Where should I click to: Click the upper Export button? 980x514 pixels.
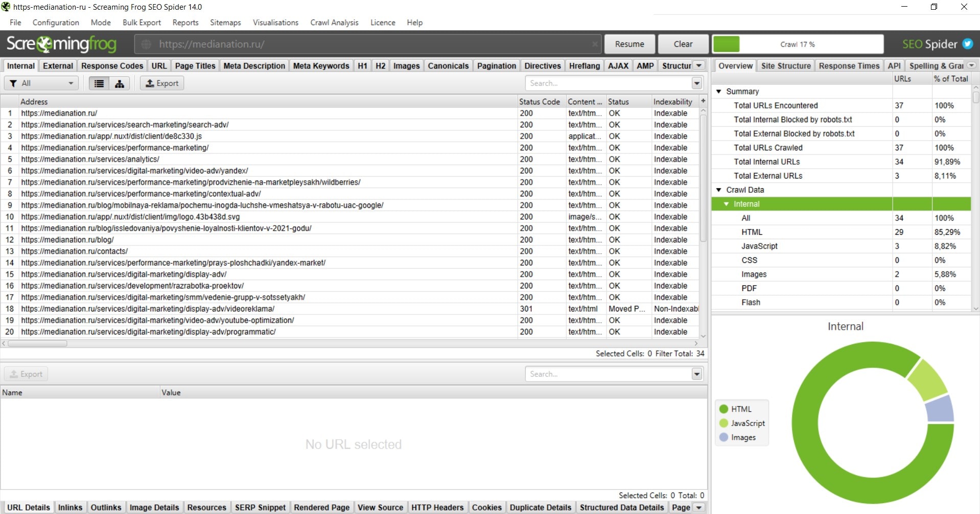coord(162,83)
